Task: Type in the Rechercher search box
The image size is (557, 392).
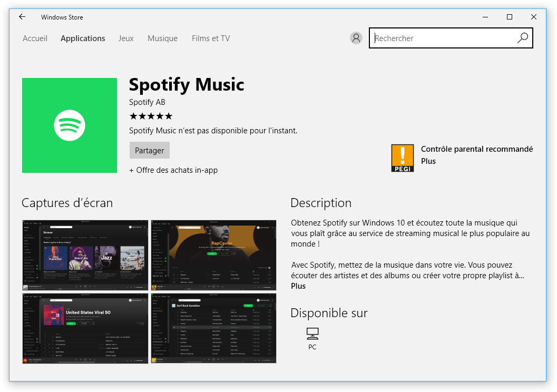Action: pyautogui.click(x=443, y=38)
